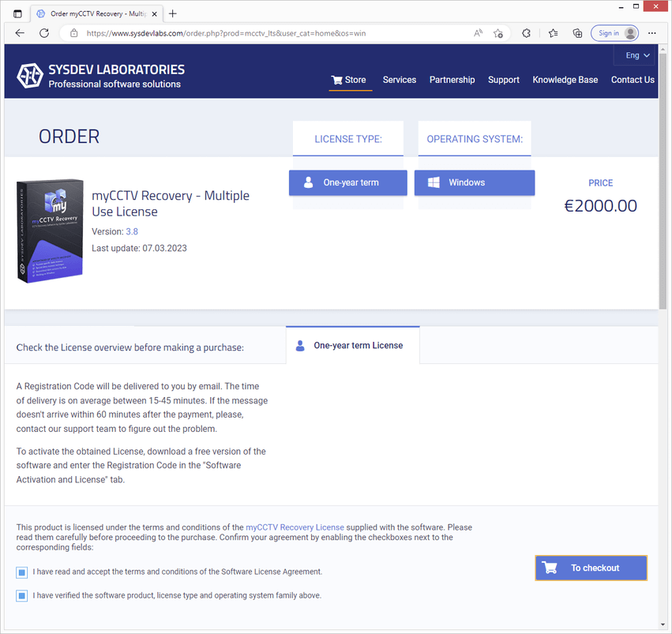The height and width of the screenshot is (634, 672).
Task: Open a new browser tab
Action: pos(173,13)
